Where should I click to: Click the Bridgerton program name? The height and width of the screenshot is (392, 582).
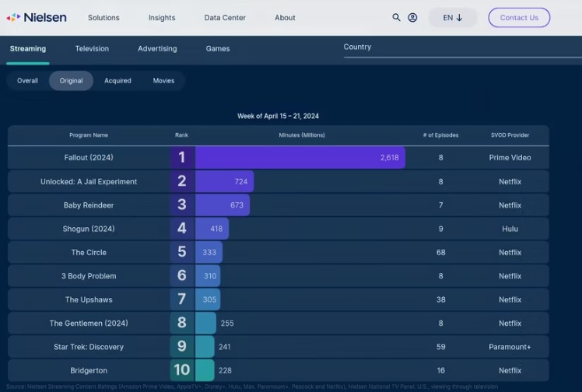pyautogui.click(x=89, y=370)
